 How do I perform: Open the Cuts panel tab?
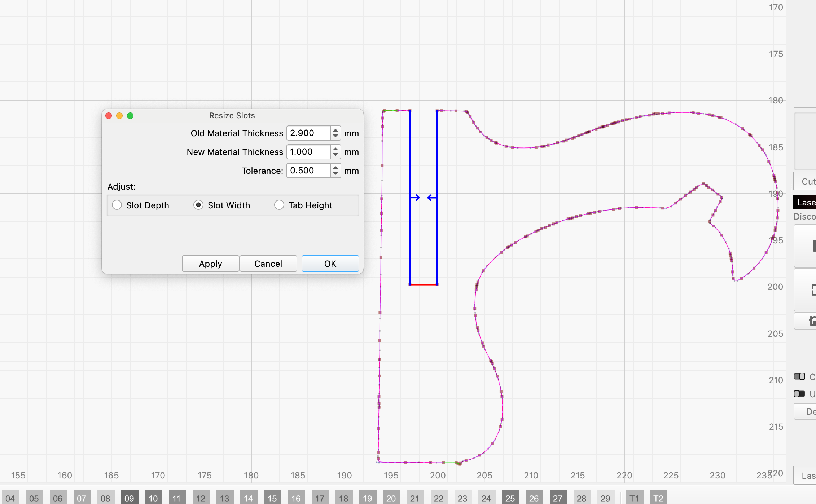click(x=807, y=181)
